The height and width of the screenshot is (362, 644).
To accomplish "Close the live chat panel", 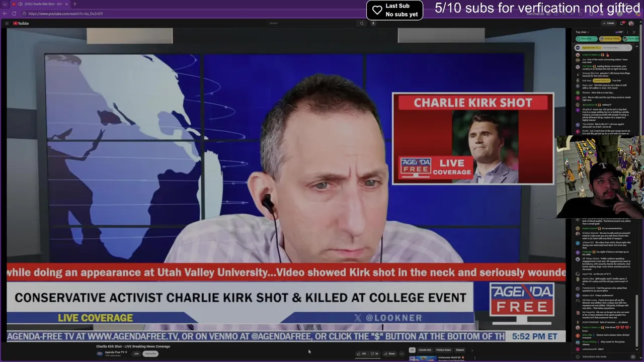I will pyautogui.click(x=634, y=32).
